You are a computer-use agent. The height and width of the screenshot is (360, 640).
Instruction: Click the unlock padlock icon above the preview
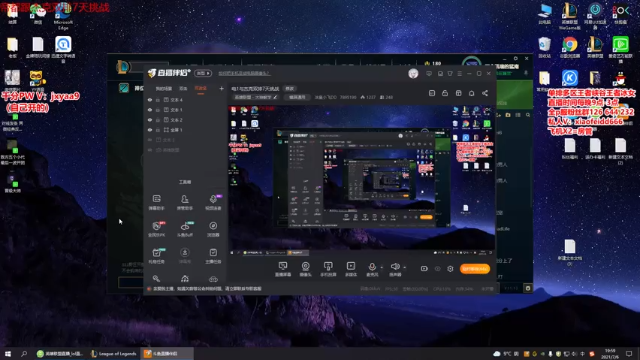445,93
